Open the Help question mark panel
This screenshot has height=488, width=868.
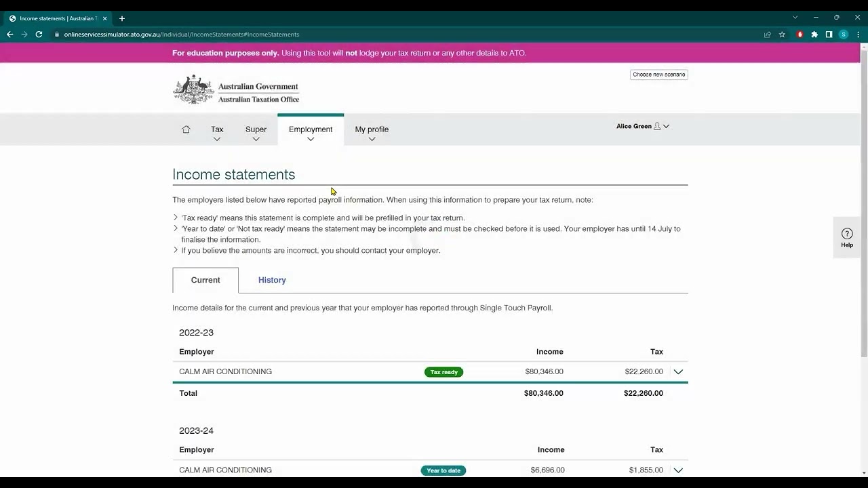pos(847,238)
